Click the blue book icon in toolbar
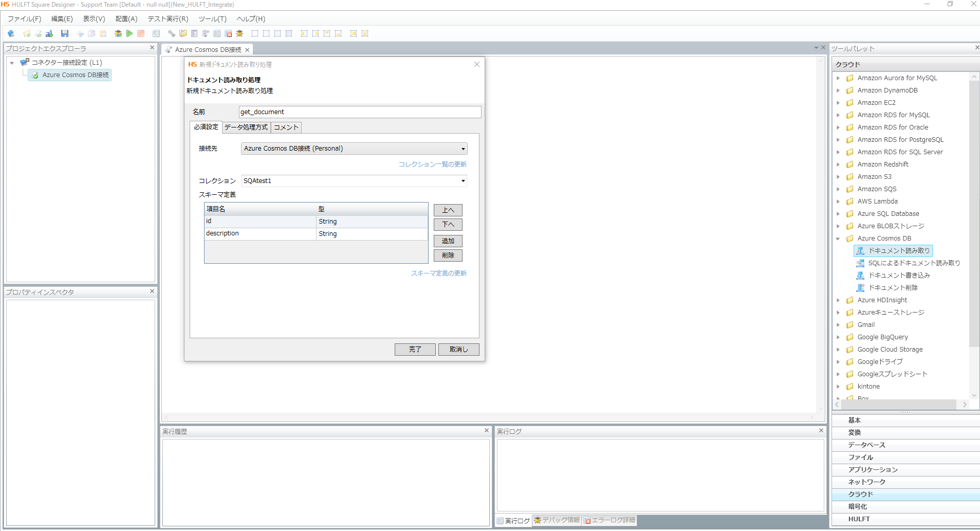The width and height of the screenshot is (980, 531). pos(11,33)
